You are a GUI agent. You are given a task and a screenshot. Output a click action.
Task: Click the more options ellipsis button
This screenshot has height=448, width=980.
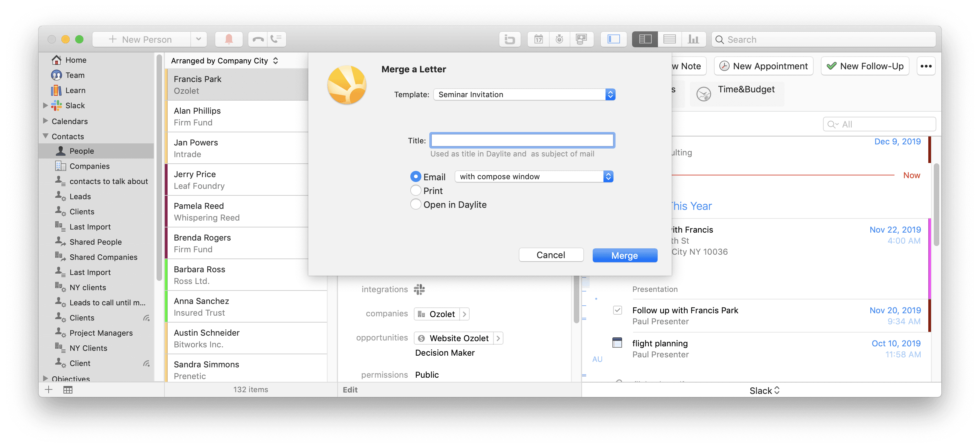(x=926, y=66)
